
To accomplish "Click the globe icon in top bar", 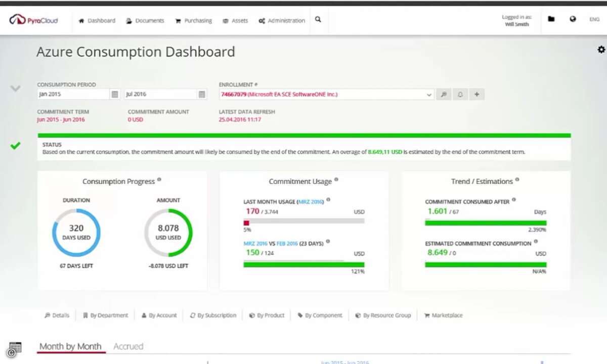I will click(573, 19).
